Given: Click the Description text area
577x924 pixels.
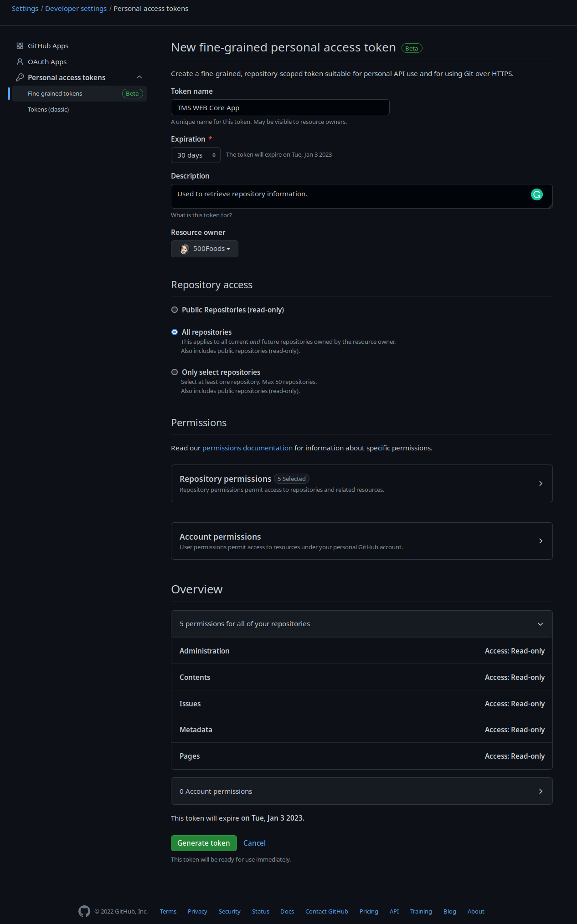Looking at the screenshot, I should click(x=362, y=196).
